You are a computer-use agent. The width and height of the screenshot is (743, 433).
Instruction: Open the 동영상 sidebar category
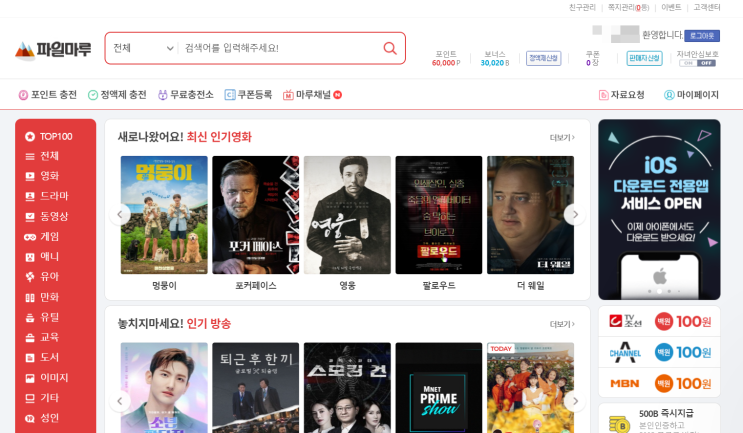click(x=54, y=216)
